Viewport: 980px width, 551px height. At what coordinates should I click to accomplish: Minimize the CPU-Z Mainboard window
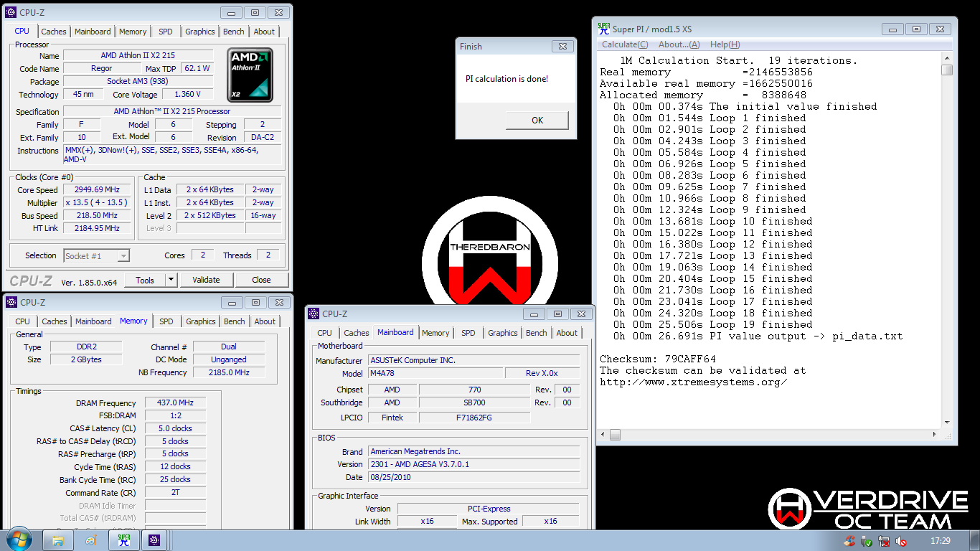(533, 314)
